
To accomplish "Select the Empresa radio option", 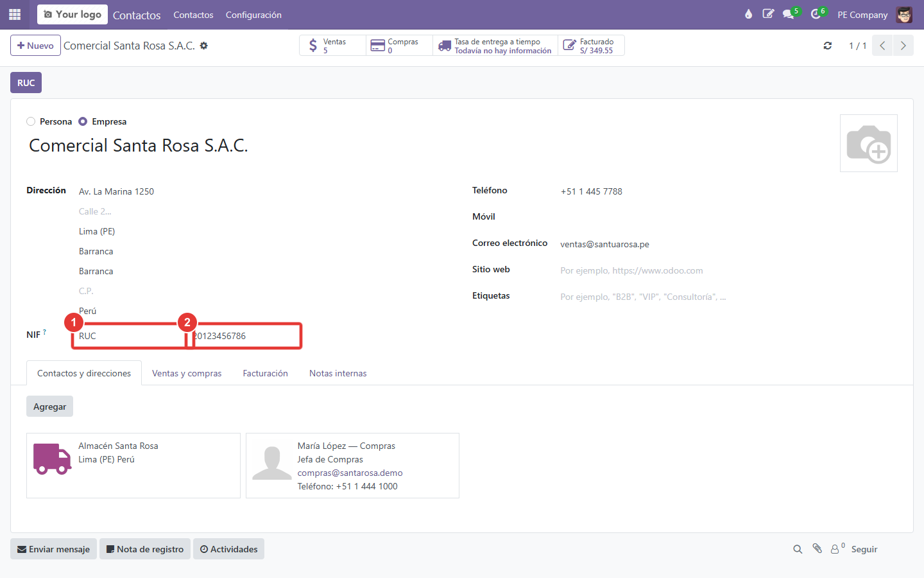I will tap(83, 121).
